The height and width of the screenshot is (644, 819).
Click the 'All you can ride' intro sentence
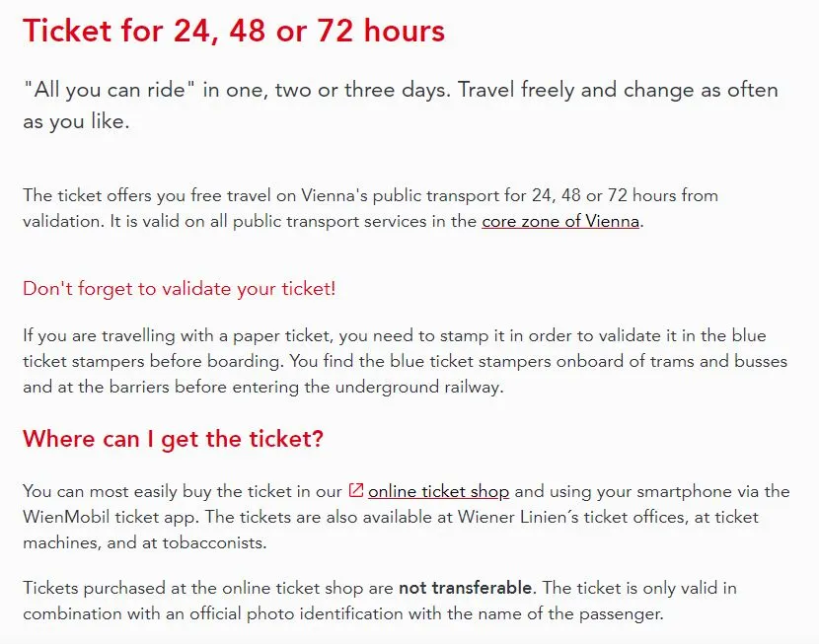(x=401, y=106)
